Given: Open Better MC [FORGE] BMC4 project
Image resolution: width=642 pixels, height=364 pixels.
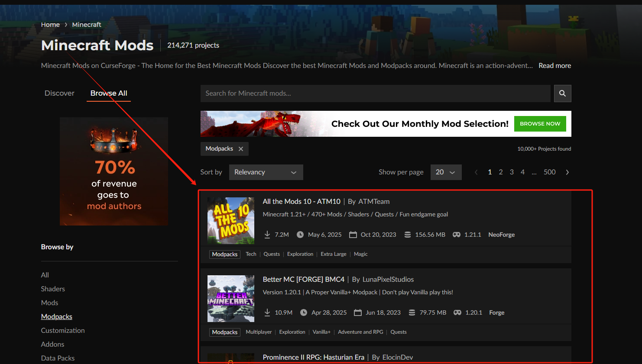Looking at the screenshot, I should pos(304,279).
